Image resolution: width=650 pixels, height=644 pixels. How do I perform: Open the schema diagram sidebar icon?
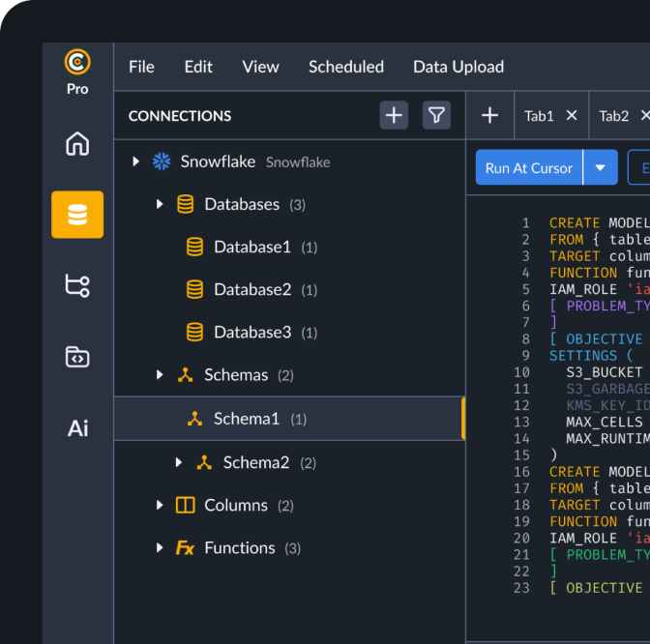click(77, 285)
